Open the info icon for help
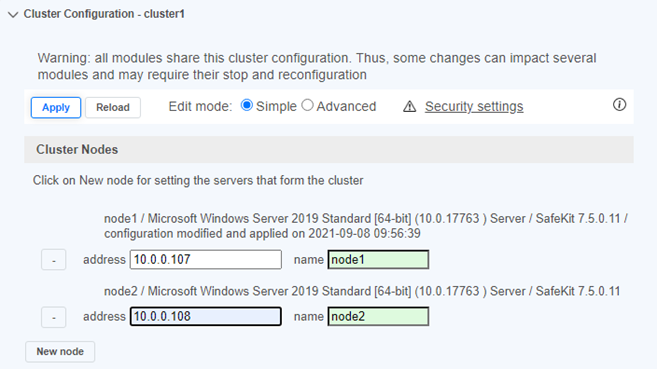657x369 pixels. tap(619, 104)
